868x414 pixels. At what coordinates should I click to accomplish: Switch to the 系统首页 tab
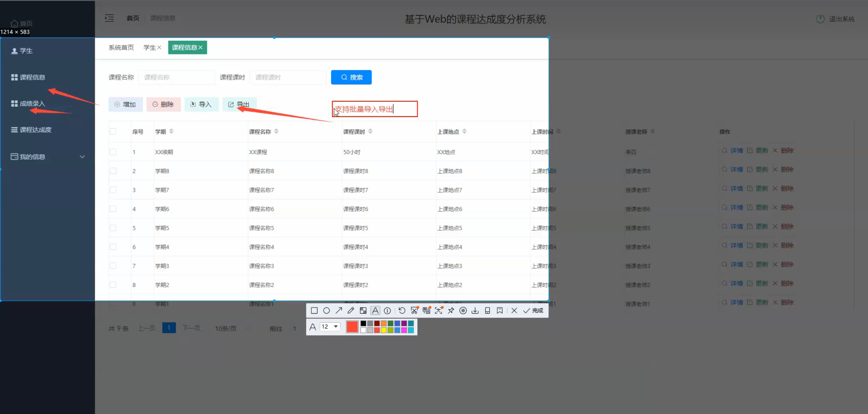(121, 47)
